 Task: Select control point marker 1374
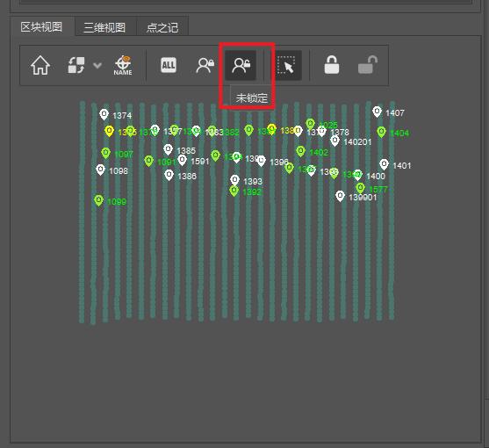coord(104,114)
